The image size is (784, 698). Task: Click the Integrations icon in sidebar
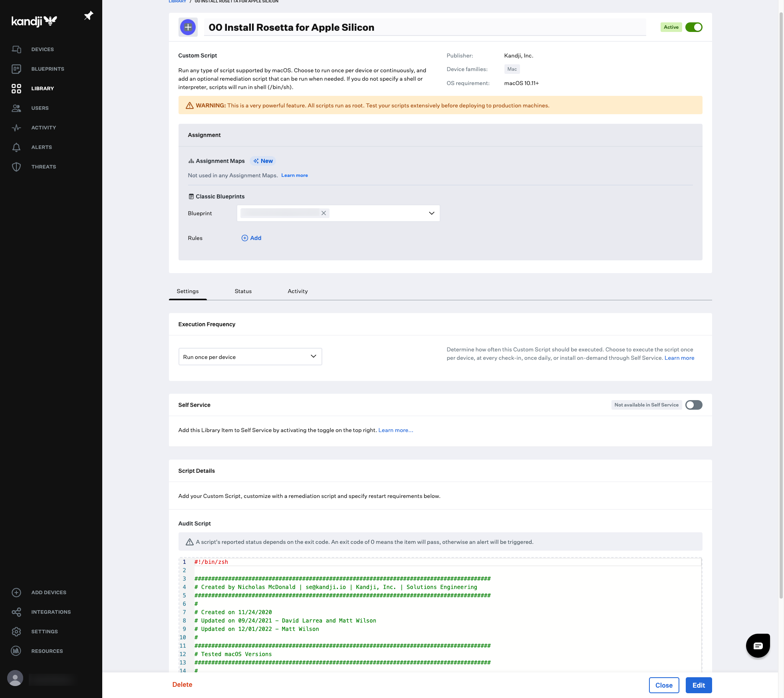pyautogui.click(x=16, y=612)
